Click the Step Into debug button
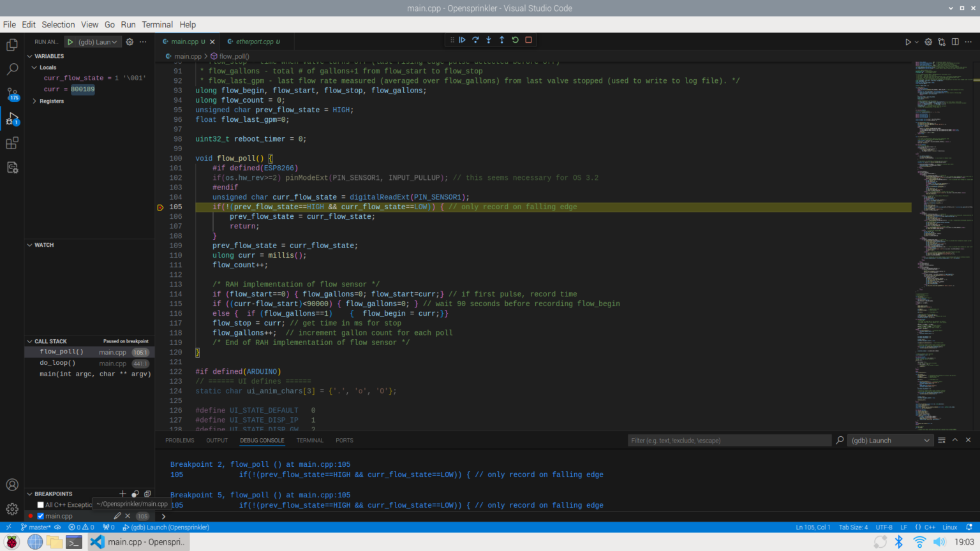Screen dimensions: 980x551 point(489,40)
